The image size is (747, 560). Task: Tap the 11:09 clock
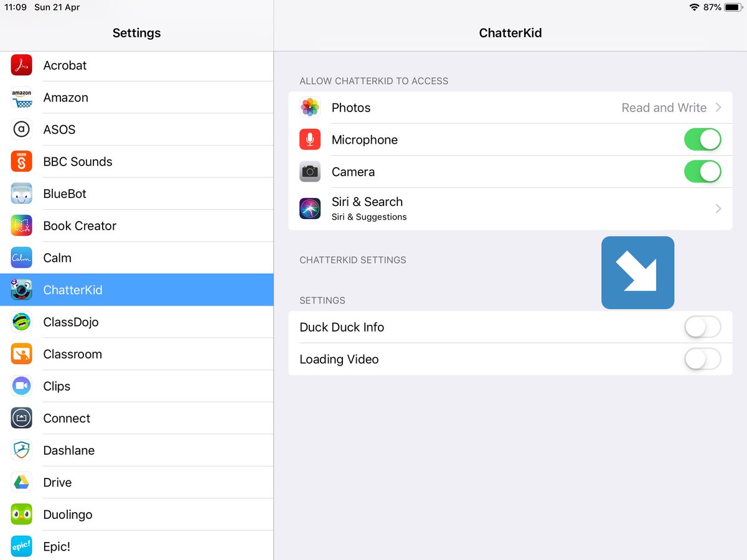[x=16, y=7]
